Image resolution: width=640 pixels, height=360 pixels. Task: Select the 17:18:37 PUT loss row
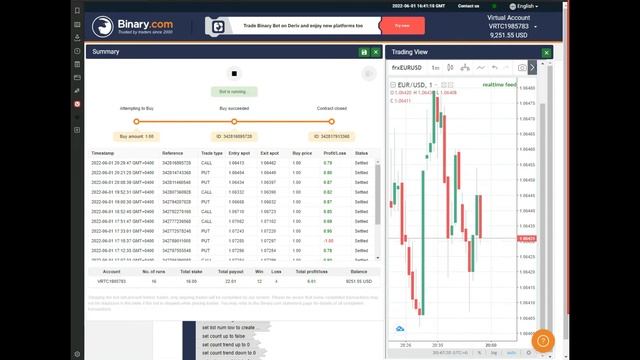pyautogui.click(x=231, y=241)
